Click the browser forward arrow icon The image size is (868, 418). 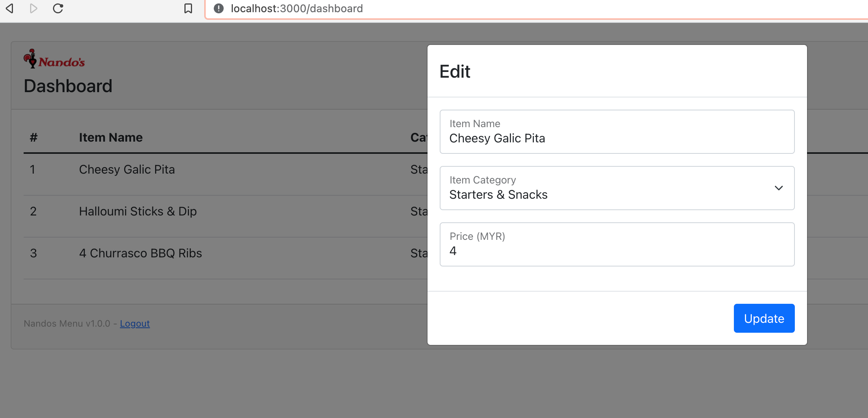point(34,8)
